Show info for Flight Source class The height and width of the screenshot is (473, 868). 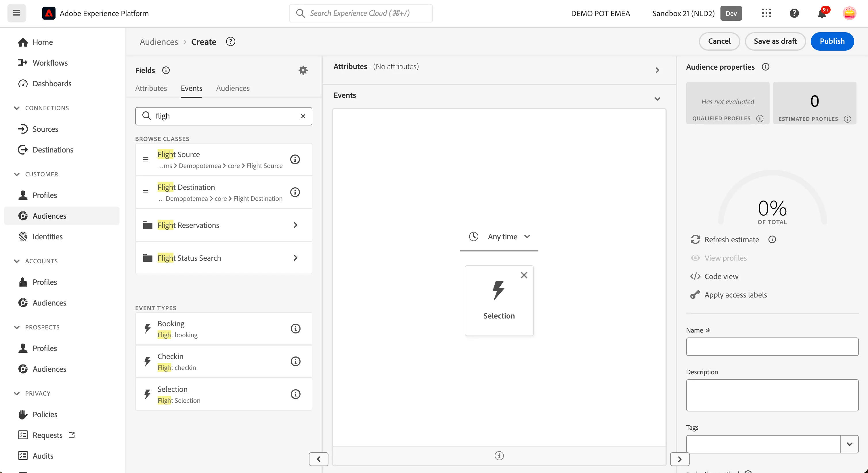point(295,159)
